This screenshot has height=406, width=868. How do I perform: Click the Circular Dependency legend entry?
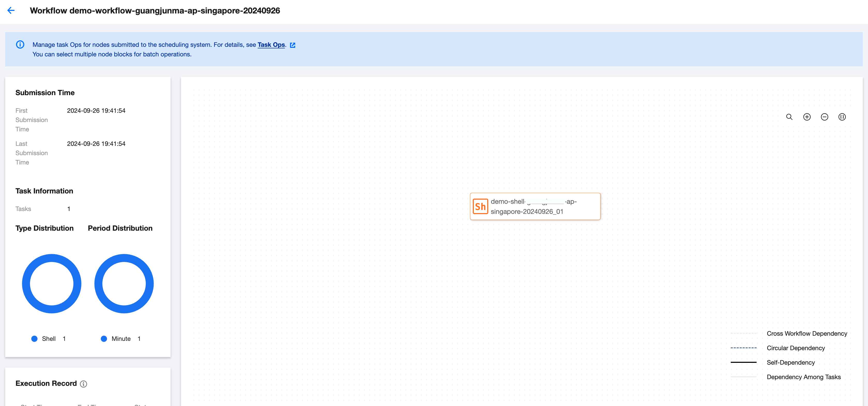coord(796,348)
